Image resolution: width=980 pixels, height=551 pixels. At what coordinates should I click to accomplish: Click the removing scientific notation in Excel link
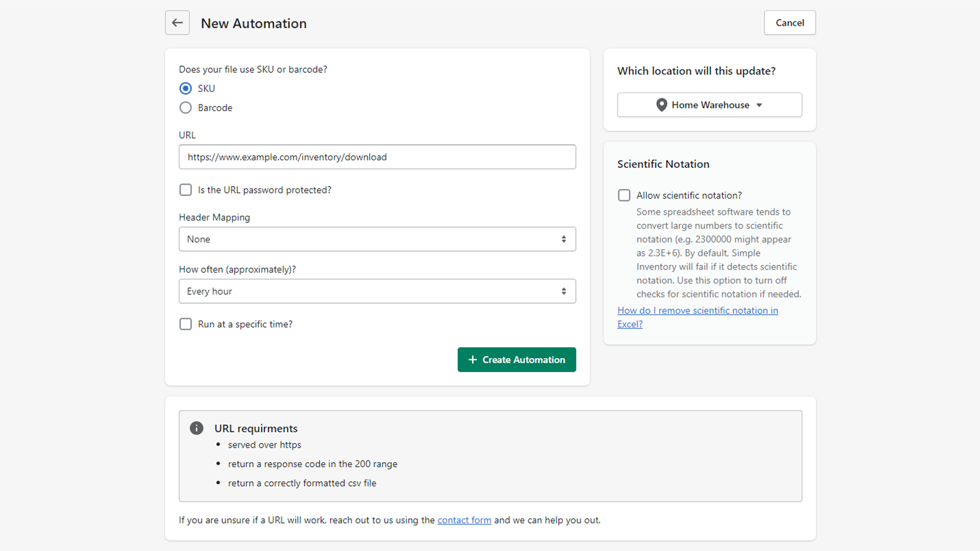tap(698, 310)
